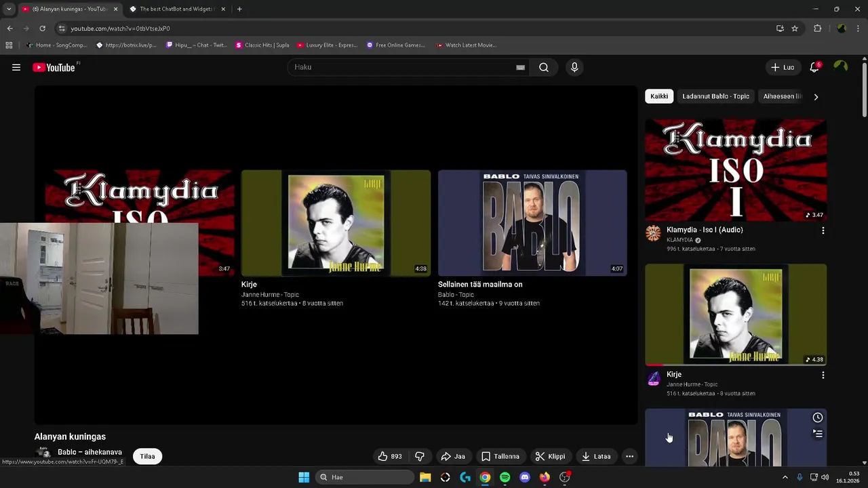The height and width of the screenshot is (488, 868).
Task: Download video with Lataa button
Action: click(x=596, y=456)
